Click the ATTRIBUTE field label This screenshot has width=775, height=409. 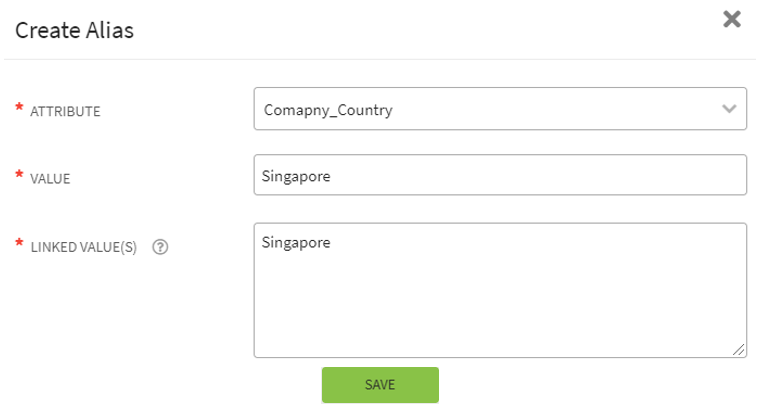(69, 111)
